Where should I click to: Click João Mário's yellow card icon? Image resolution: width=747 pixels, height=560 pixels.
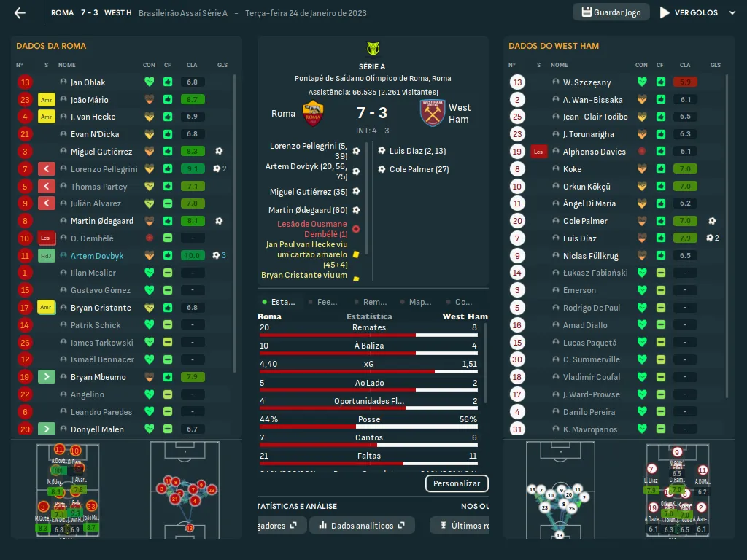(x=47, y=100)
